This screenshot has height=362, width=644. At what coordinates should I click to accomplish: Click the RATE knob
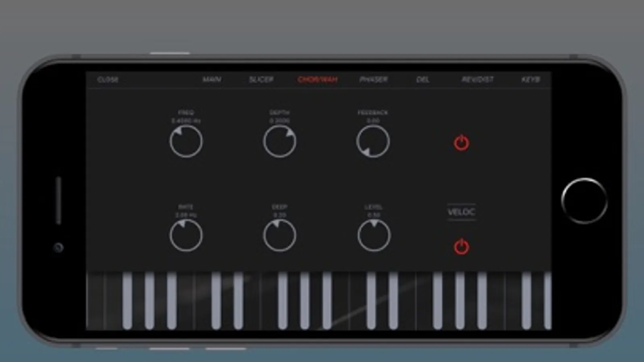pyautogui.click(x=186, y=235)
